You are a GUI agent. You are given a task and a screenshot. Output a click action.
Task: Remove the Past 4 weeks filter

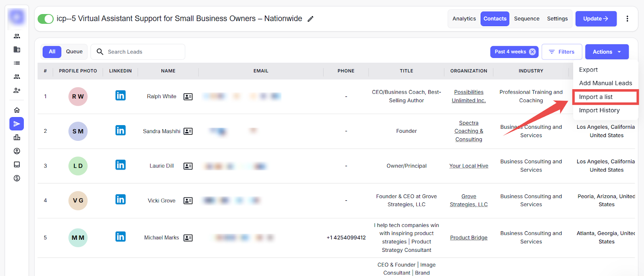pos(532,52)
